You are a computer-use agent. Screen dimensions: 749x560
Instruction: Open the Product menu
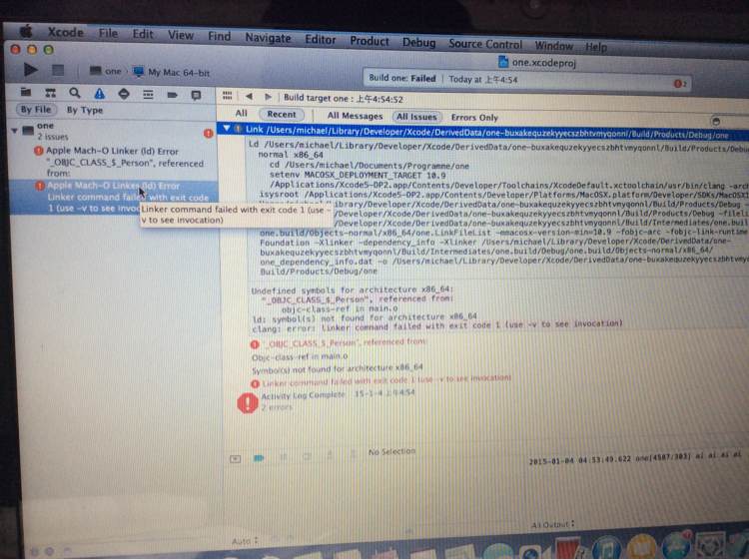pyautogui.click(x=370, y=41)
